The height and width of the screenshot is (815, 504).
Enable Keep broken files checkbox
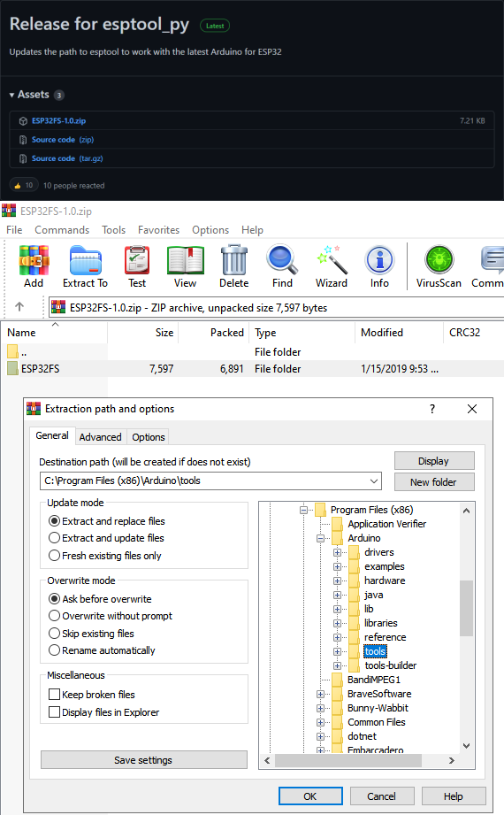[54, 695]
